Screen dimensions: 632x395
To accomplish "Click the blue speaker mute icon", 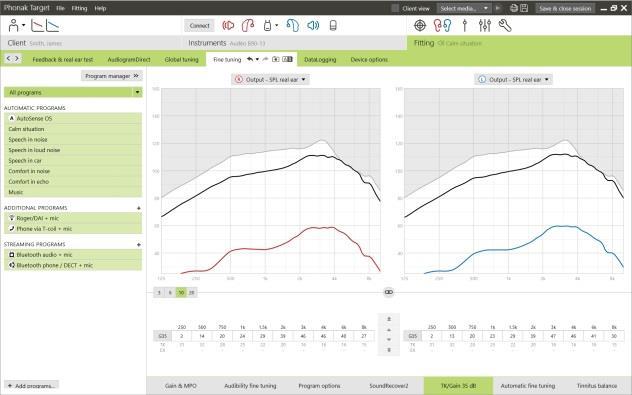I will click(313, 25).
